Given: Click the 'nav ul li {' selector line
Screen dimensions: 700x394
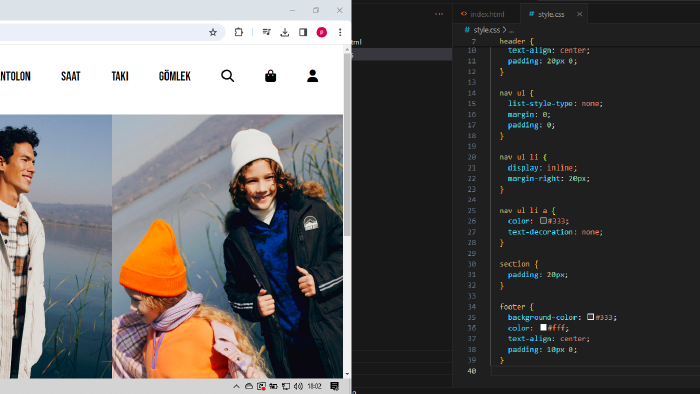Looking at the screenshot, I should 523,157.
